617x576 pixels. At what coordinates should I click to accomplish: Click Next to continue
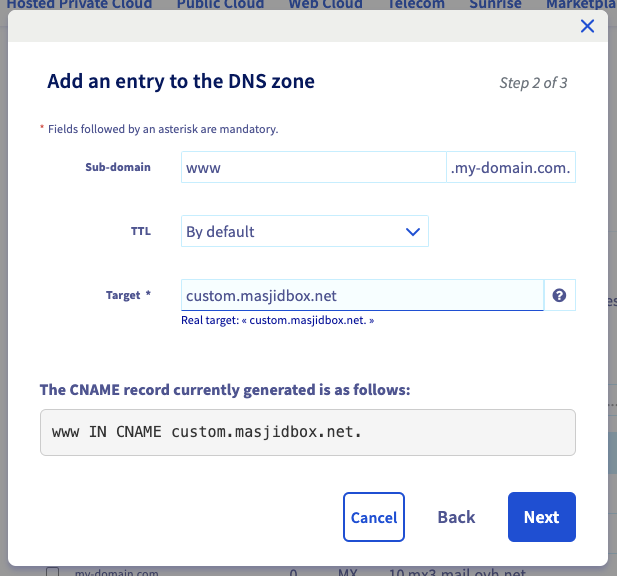[541, 517]
